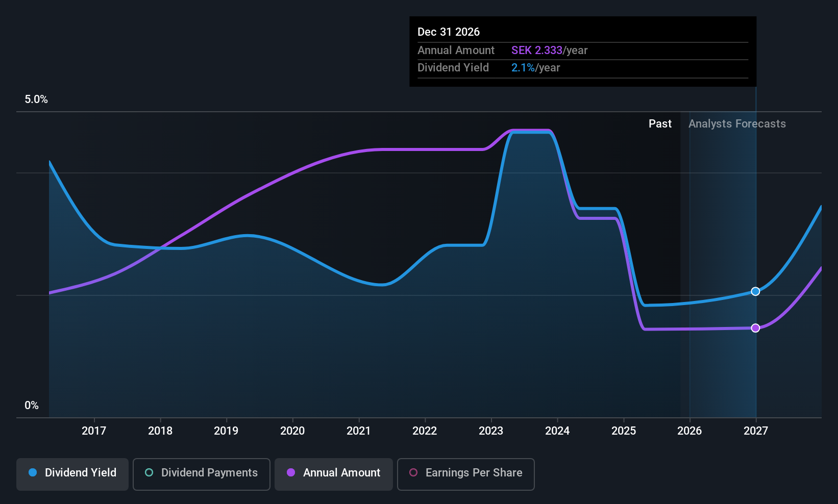Click the 2027 x-axis label
Viewport: 838px width, 504px height.
pyautogui.click(x=756, y=431)
